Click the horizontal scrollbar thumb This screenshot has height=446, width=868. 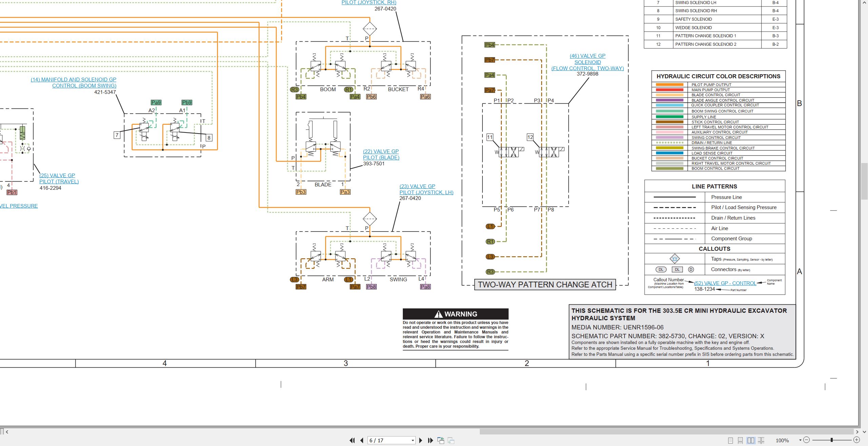666,431
